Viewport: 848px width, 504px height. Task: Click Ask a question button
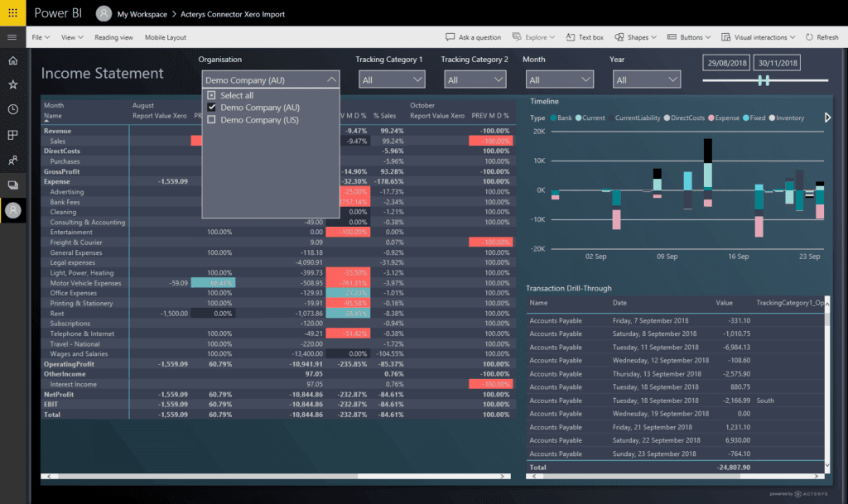pyautogui.click(x=474, y=37)
